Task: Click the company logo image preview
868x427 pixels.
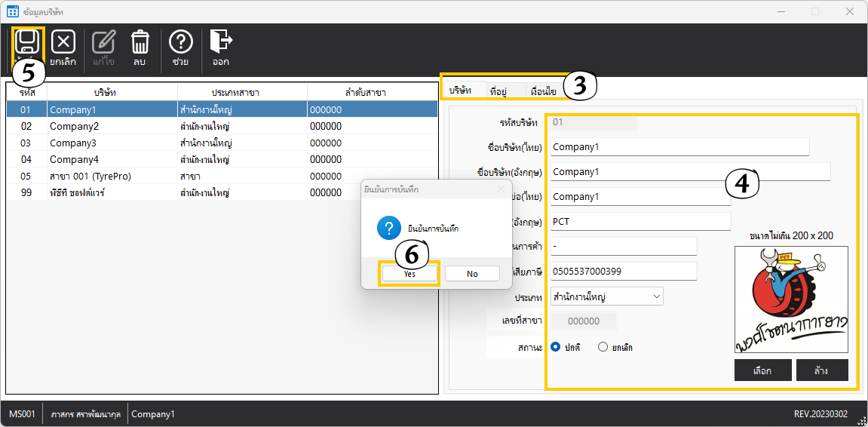Action: coord(791,300)
